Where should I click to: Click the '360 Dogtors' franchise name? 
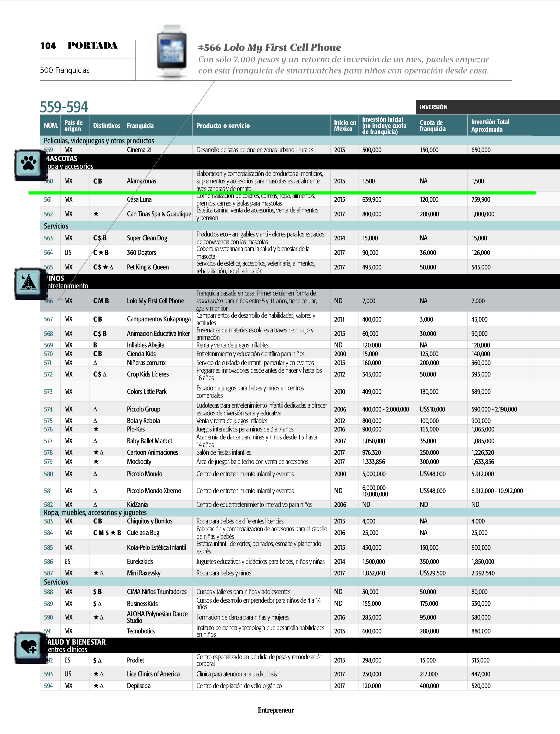tap(141, 253)
